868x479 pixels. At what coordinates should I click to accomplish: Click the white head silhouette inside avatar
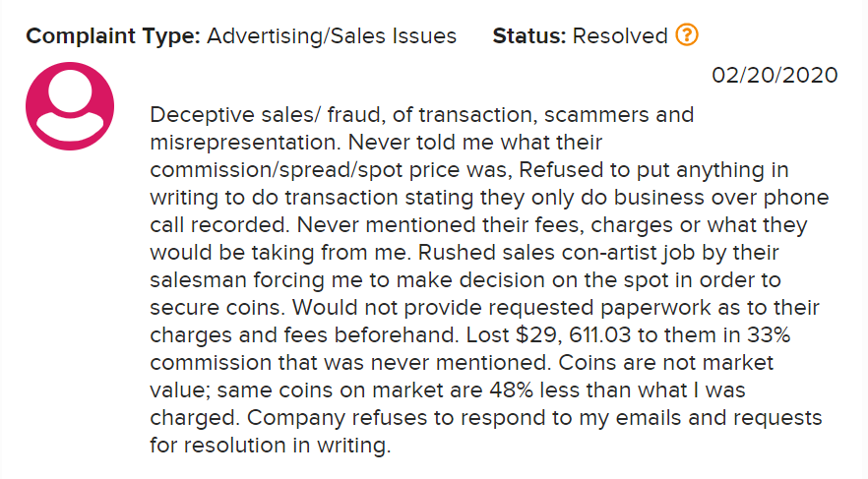tap(70, 90)
